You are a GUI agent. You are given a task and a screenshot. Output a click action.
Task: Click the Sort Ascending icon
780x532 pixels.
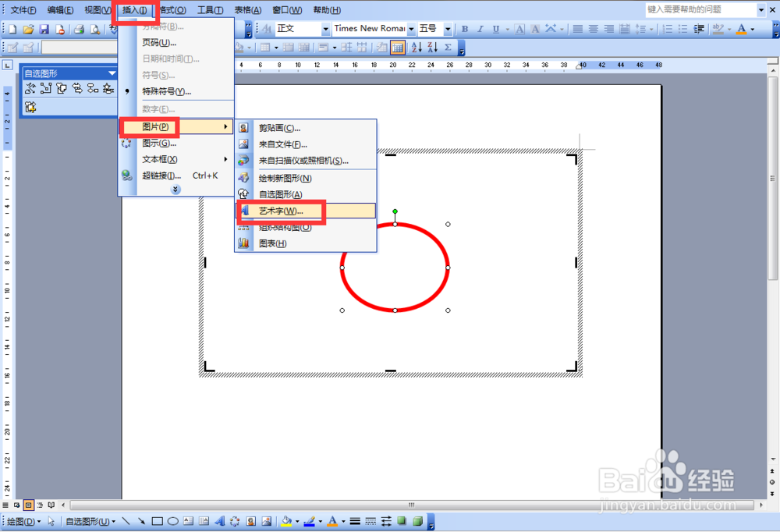417,46
